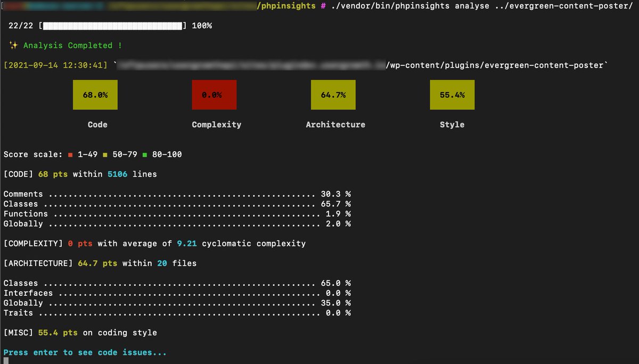639x364 pixels.
Task: Click the yellow square in score scale
Action: 105,155
